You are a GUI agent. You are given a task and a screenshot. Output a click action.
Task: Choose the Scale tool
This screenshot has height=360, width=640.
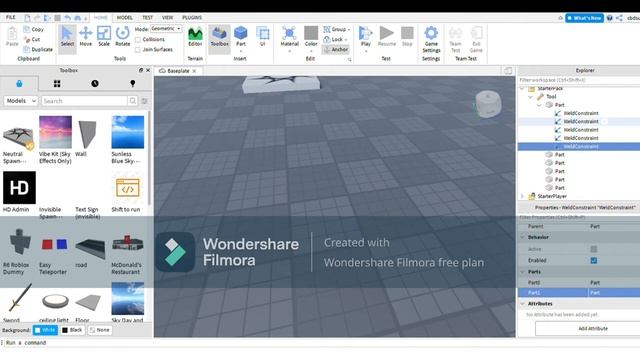coord(104,36)
